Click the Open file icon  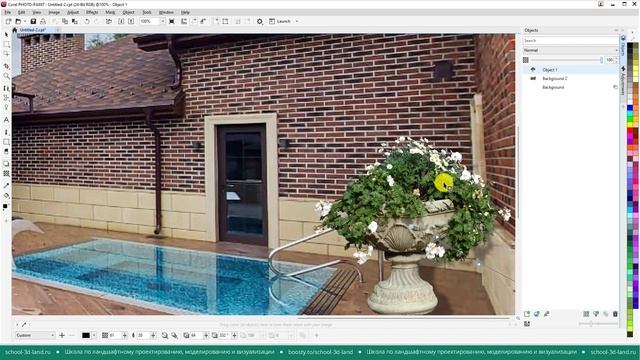coord(18,21)
